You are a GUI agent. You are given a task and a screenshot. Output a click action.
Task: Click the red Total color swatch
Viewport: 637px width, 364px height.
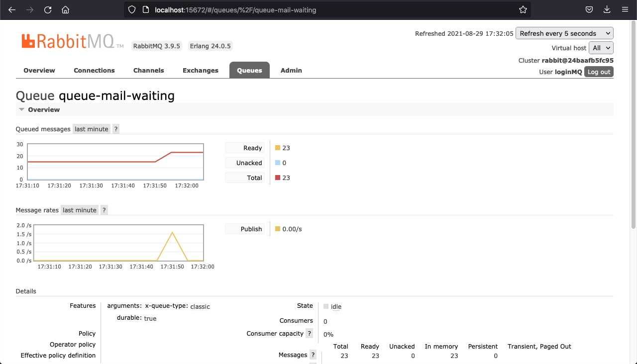pyautogui.click(x=278, y=178)
